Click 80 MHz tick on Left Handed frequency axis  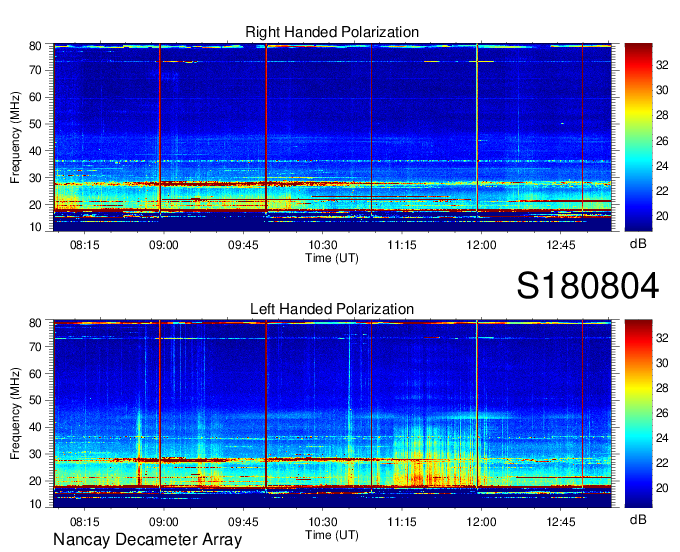(x=35, y=323)
